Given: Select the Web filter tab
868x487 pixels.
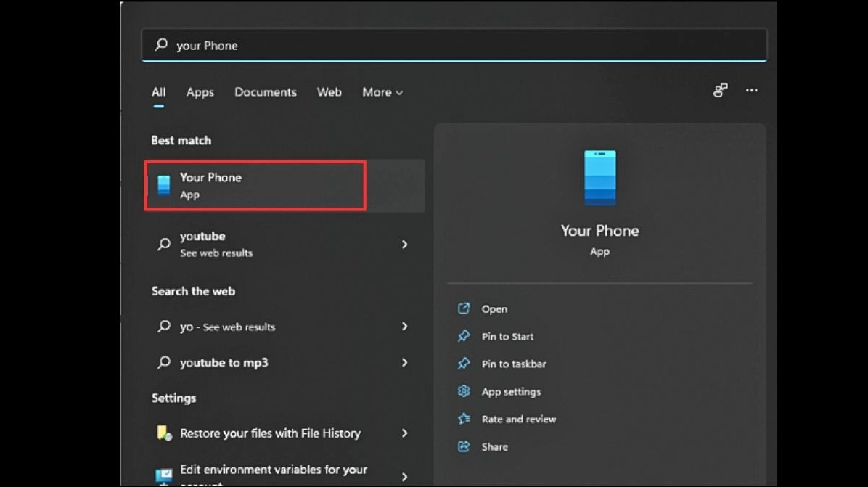Looking at the screenshot, I should pyautogui.click(x=329, y=92).
